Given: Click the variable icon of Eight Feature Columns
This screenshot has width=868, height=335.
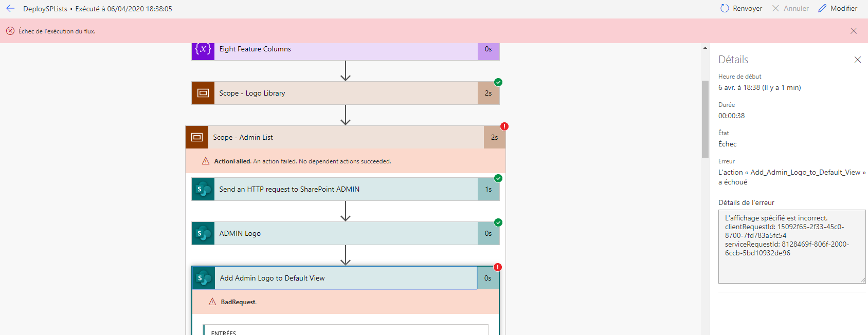Looking at the screenshot, I should click(203, 51).
